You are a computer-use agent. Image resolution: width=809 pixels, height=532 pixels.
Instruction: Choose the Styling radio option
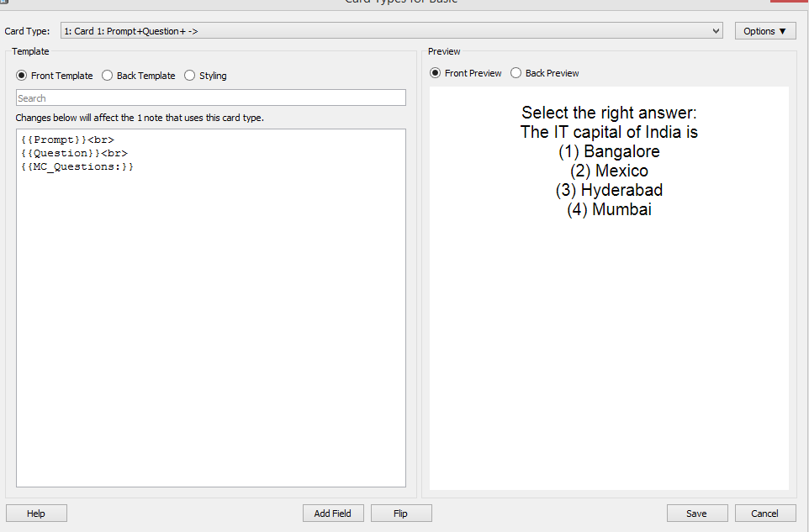click(x=190, y=76)
